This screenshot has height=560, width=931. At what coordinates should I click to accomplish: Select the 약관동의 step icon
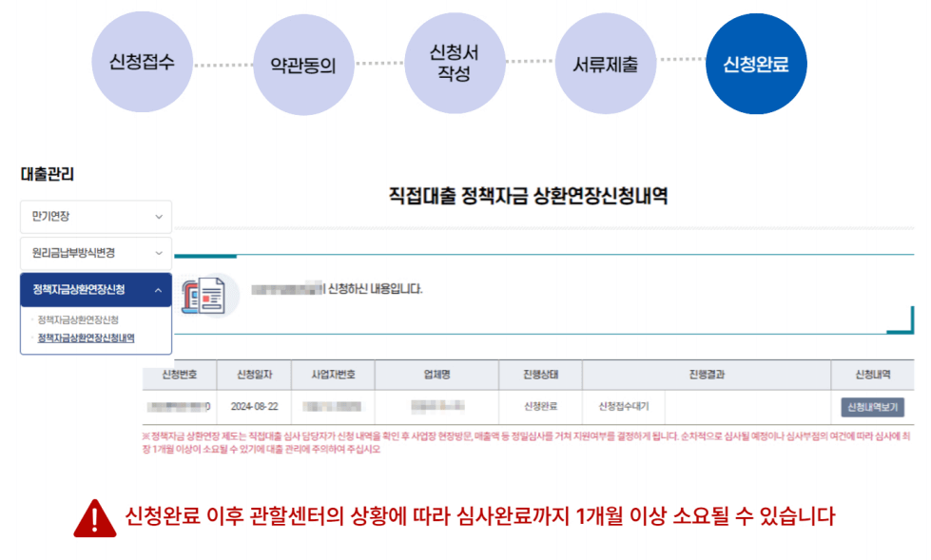(302, 62)
